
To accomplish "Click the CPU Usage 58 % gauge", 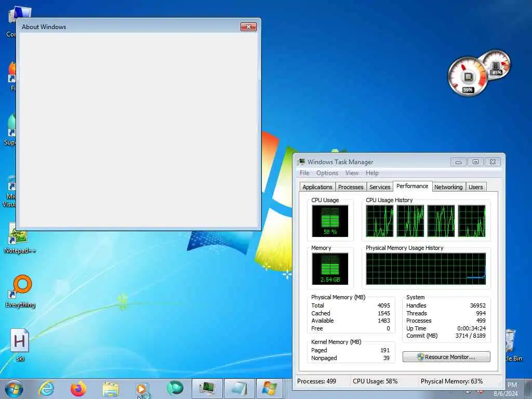I will pos(330,221).
